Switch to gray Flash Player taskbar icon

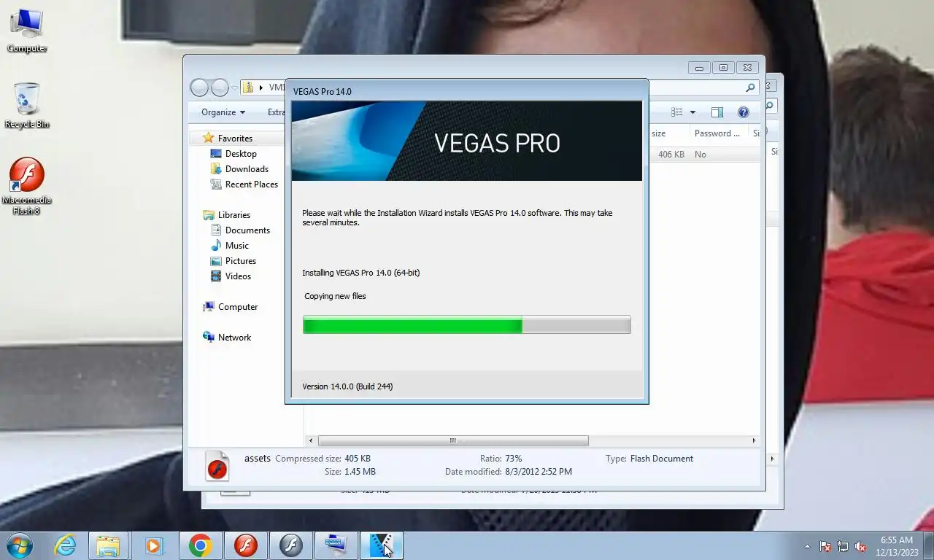[x=291, y=545]
